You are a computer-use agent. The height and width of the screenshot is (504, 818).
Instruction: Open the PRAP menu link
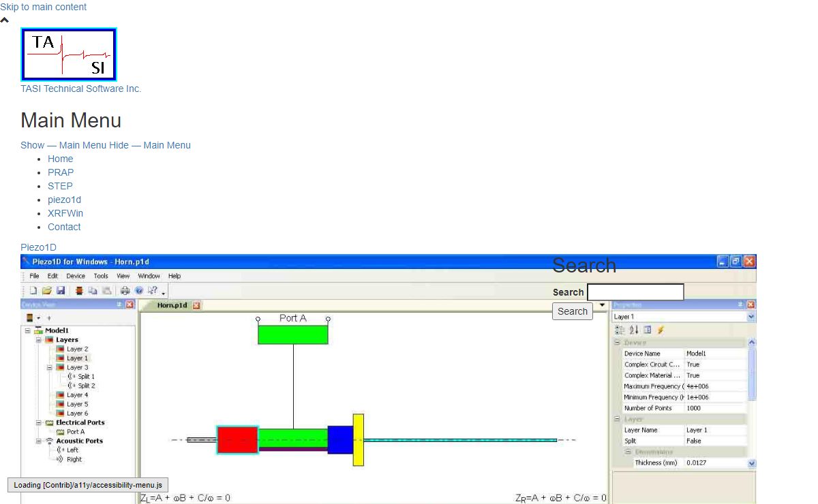coord(61,172)
